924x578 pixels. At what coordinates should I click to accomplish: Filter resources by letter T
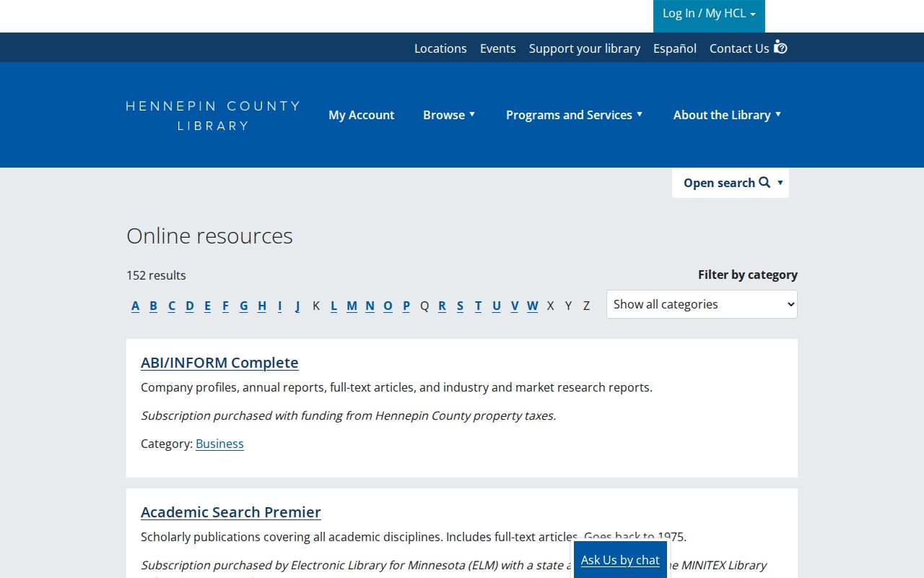(478, 306)
